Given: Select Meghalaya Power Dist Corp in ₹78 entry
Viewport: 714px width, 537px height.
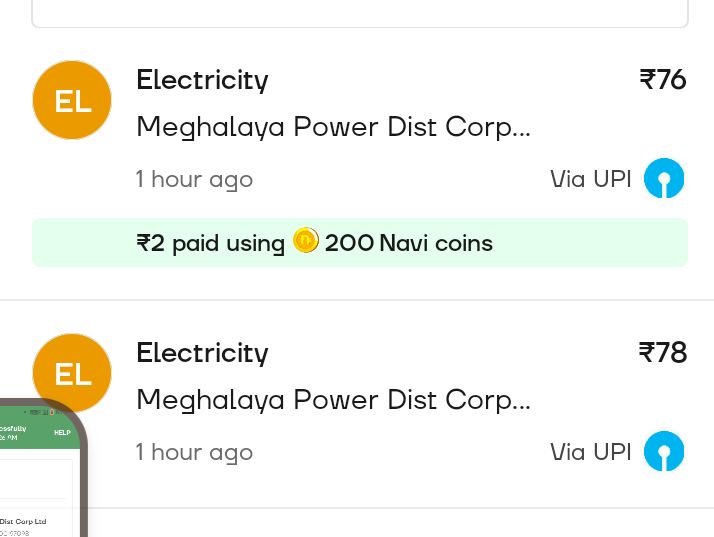Looking at the screenshot, I should (x=333, y=400).
